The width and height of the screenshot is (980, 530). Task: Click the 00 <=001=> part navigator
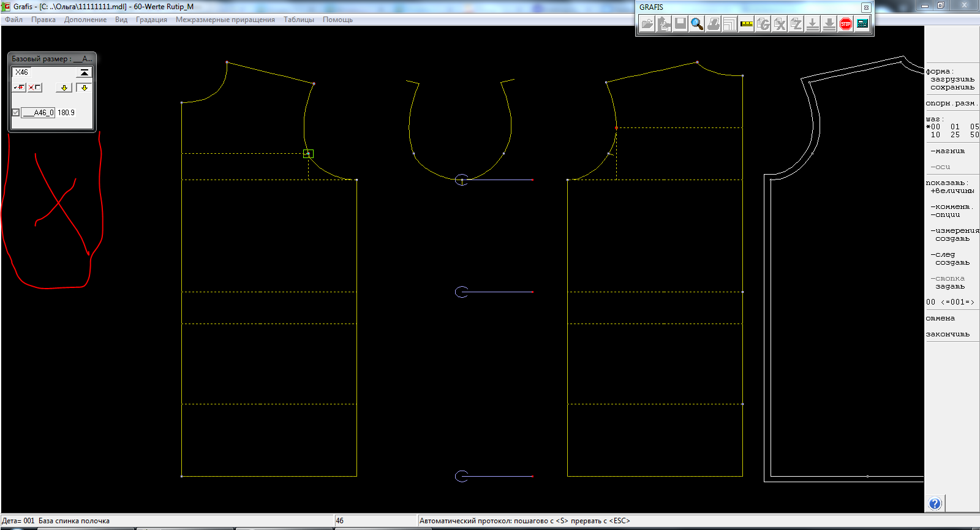[950, 302]
